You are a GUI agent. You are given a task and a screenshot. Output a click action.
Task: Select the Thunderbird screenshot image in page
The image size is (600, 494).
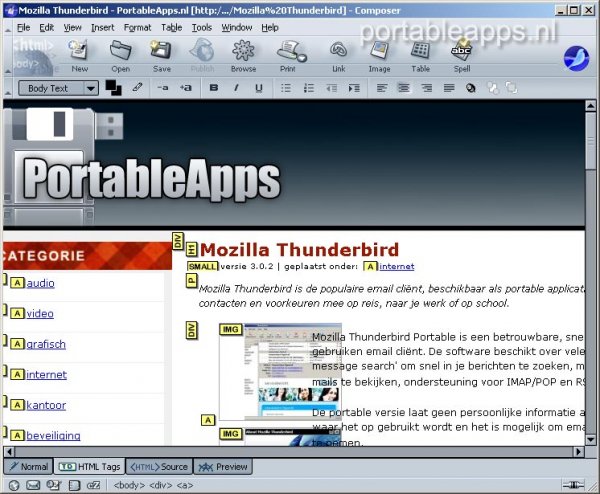[280, 372]
